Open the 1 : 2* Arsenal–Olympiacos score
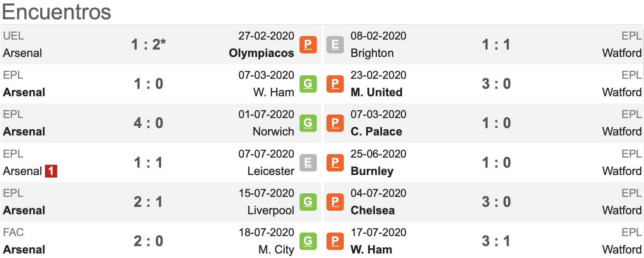Image resolution: width=644 pixels, height=258 pixels. click(x=148, y=44)
